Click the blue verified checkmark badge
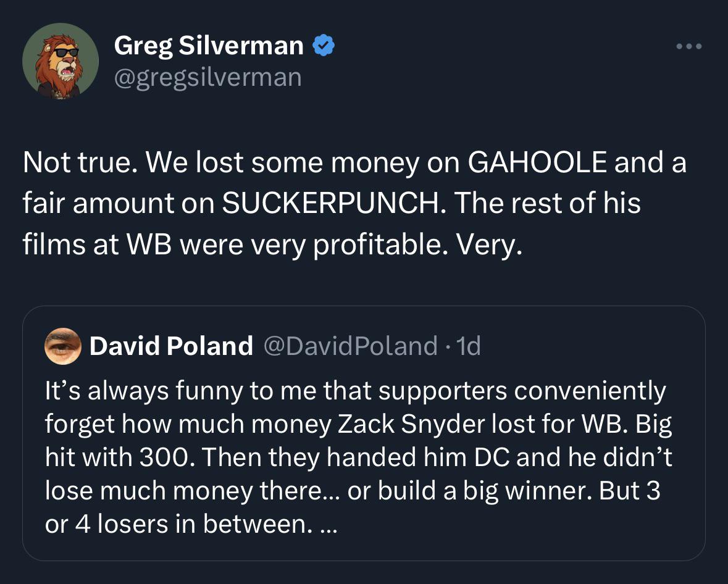Screen dimensions: 728x584 324,46
